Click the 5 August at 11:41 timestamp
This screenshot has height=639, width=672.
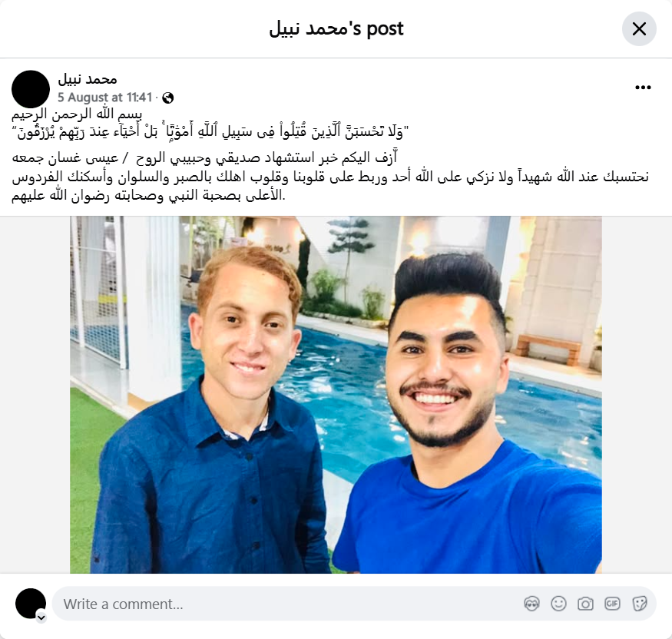105,98
